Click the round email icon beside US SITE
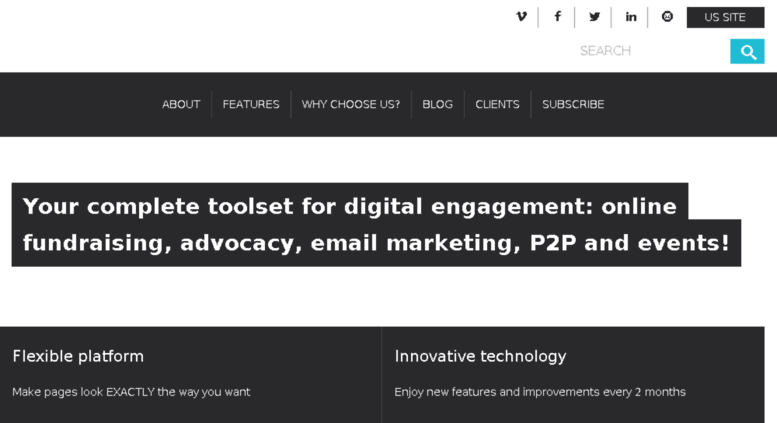 [667, 17]
